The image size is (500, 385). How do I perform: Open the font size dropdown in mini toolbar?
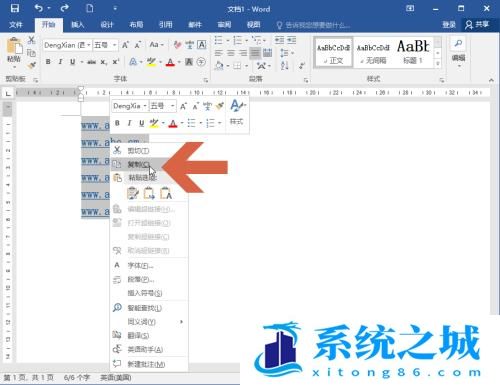[173, 106]
